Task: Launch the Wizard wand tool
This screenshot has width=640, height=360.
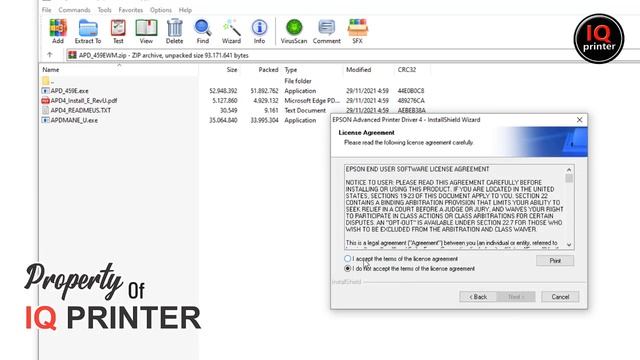Action: (x=231, y=31)
